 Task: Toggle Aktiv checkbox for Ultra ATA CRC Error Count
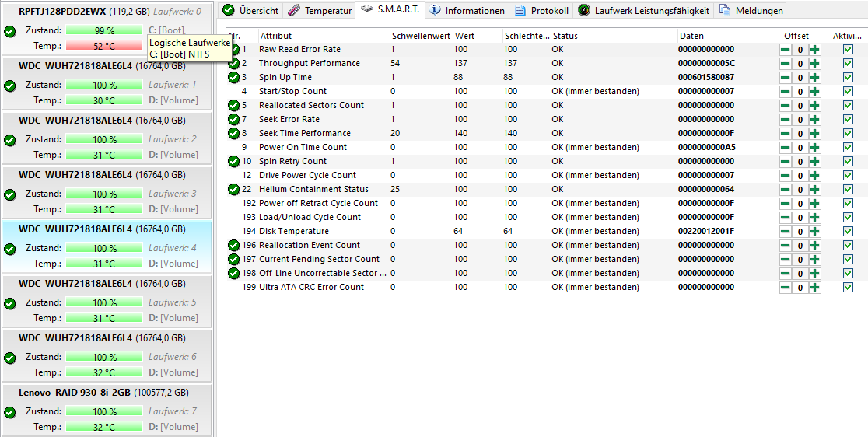click(848, 288)
